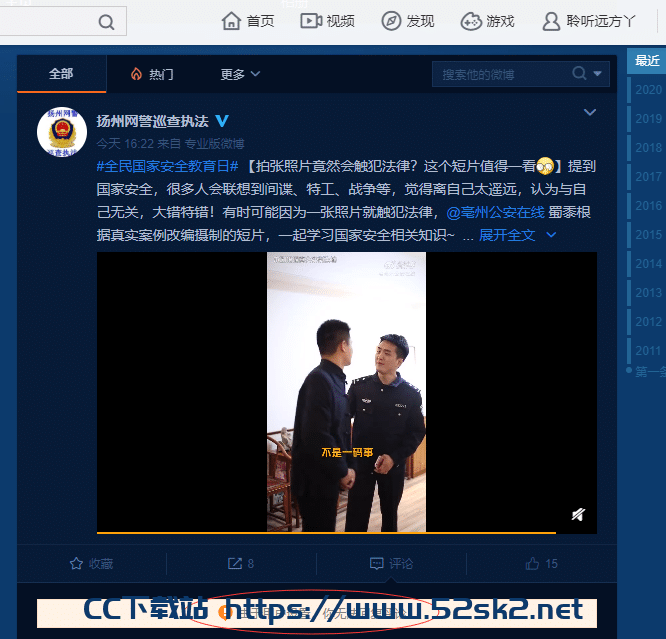Switch to the 热门 tab
Image resolution: width=666 pixels, height=639 pixels.
click(152, 74)
